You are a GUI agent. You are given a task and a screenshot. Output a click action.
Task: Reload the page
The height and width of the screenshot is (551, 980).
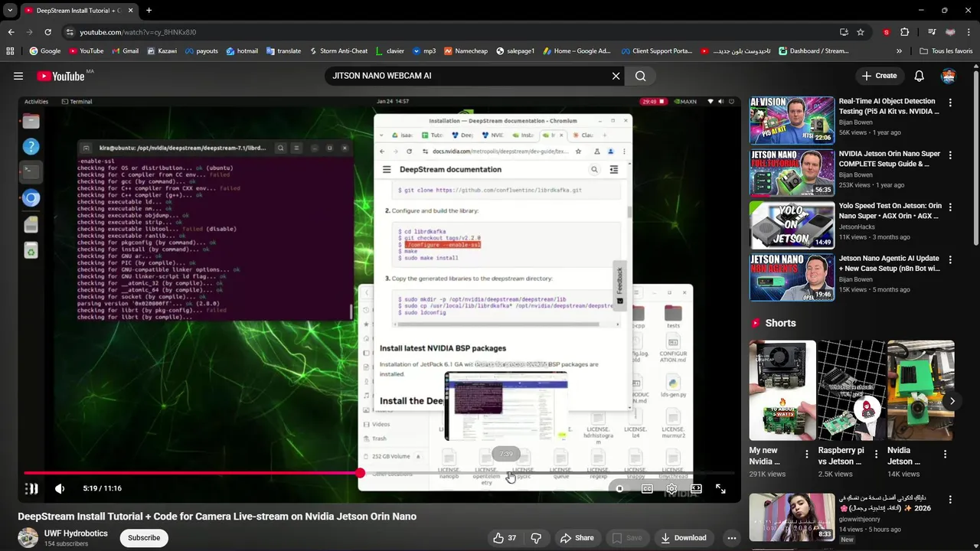(47, 32)
